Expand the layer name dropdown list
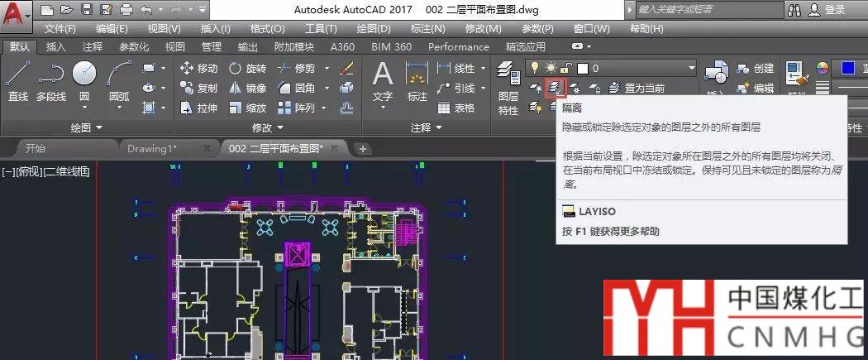 point(691,68)
